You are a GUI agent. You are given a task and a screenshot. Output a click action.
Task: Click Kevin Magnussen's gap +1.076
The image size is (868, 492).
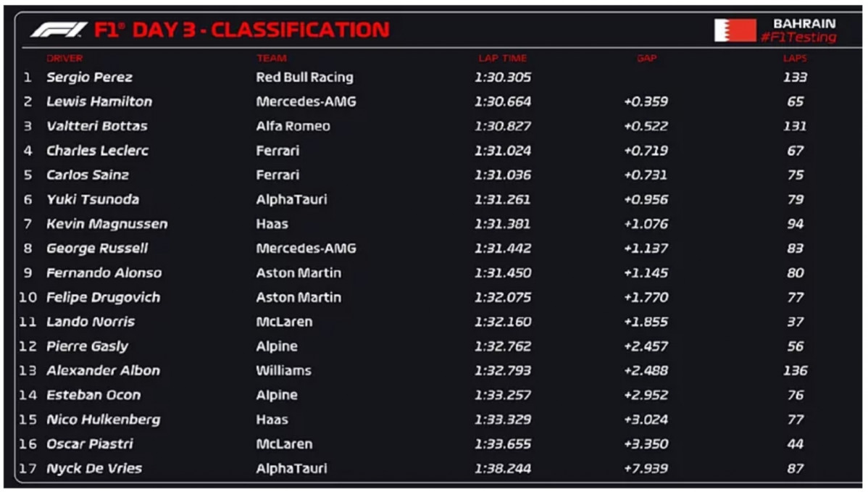(646, 224)
